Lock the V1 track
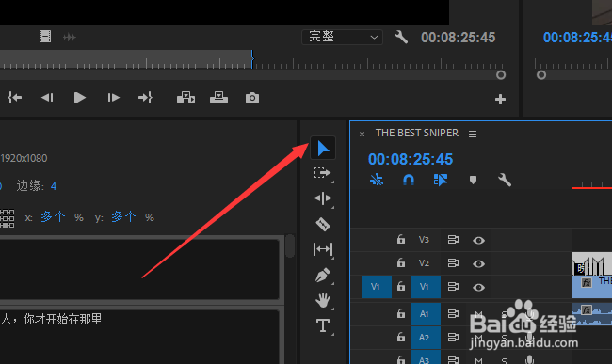 (401, 286)
